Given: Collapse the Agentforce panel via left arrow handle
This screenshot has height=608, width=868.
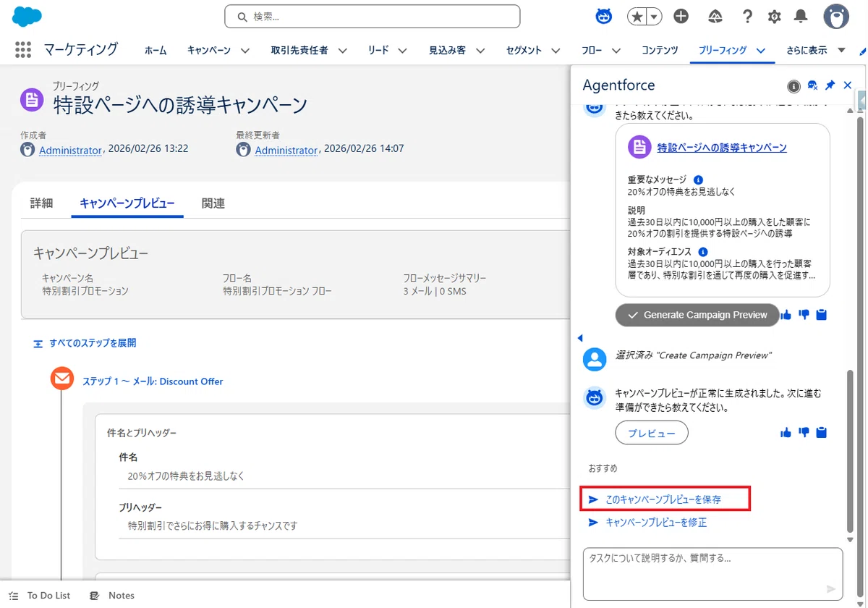Looking at the screenshot, I should (579, 339).
